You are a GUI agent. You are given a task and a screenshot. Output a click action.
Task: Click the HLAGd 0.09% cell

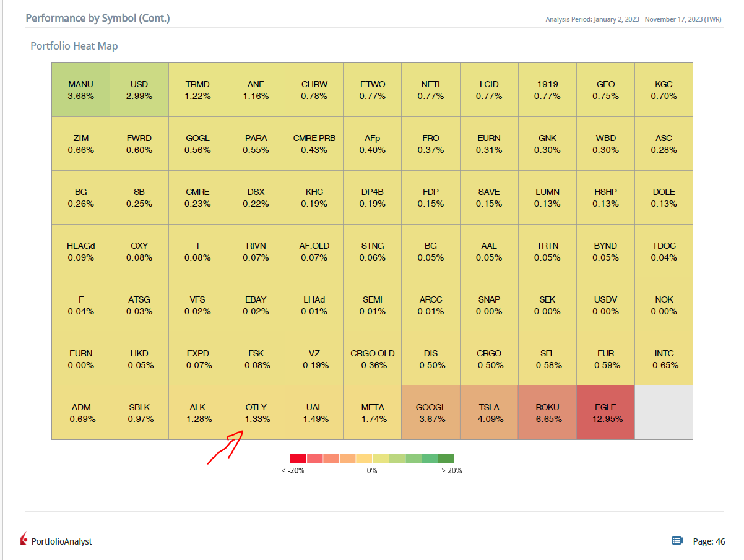tap(80, 251)
